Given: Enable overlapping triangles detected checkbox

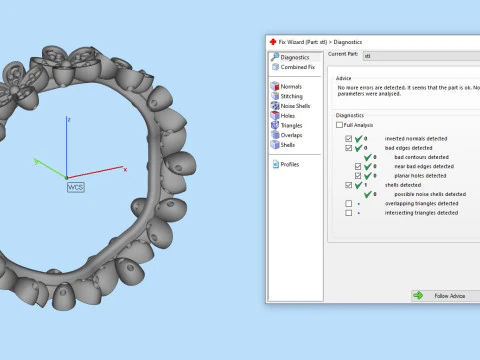Looking at the screenshot, I should pos(349,203).
